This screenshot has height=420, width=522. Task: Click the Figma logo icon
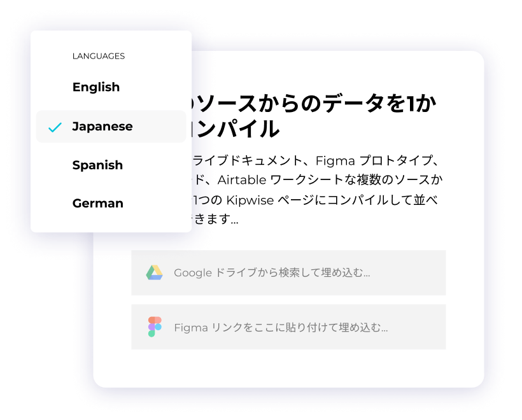(x=154, y=327)
